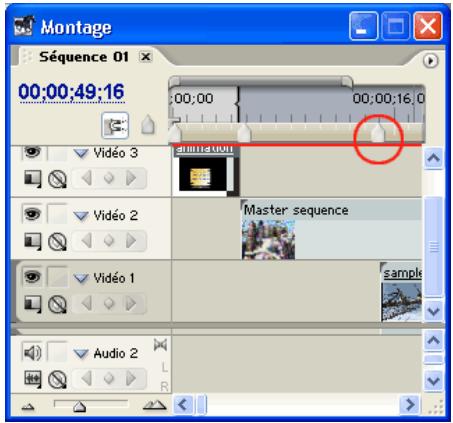Toggle the Snap magnet button
Image resolution: width=453 pixels, height=423 pixels.
115,125
